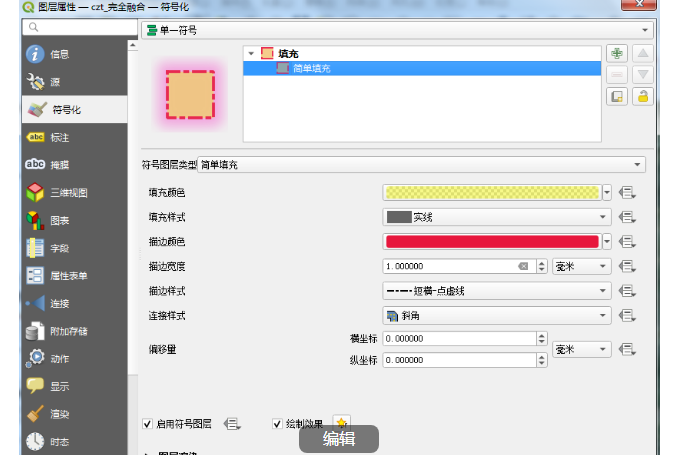Open the 掩膜 (Masks) sidebar page

pyautogui.click(x=74, y=165)
